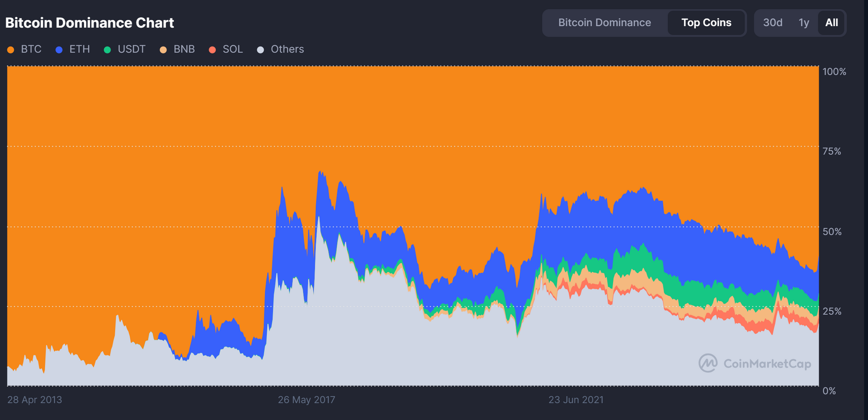Select the All time range

click(831, 23)
